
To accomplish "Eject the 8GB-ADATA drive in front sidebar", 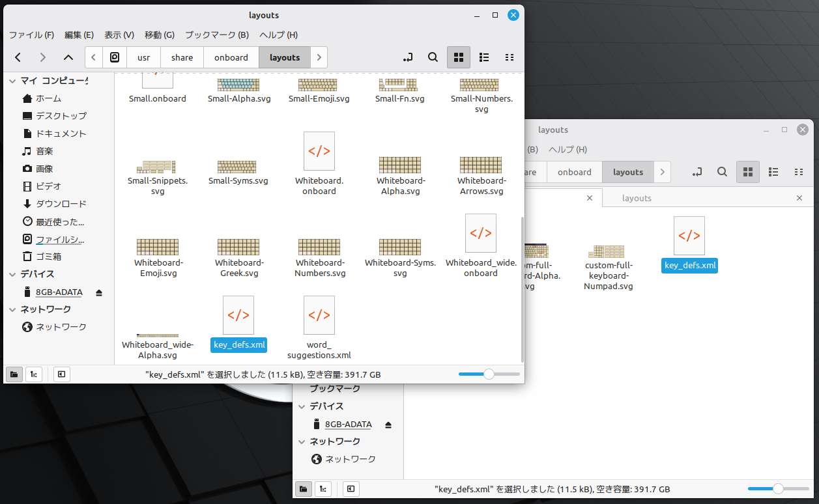I will pyautogui.click(x=99, y=292).
